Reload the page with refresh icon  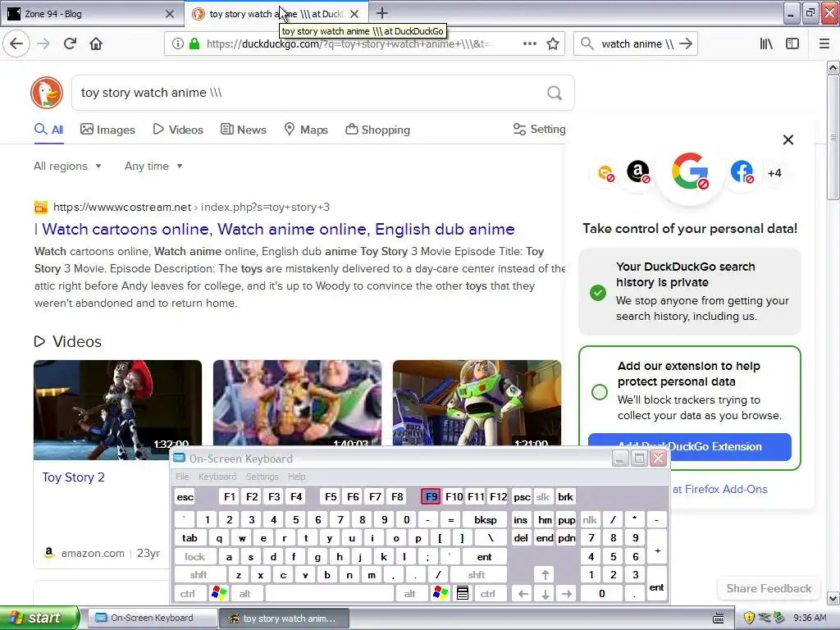(x=70, y=43)
